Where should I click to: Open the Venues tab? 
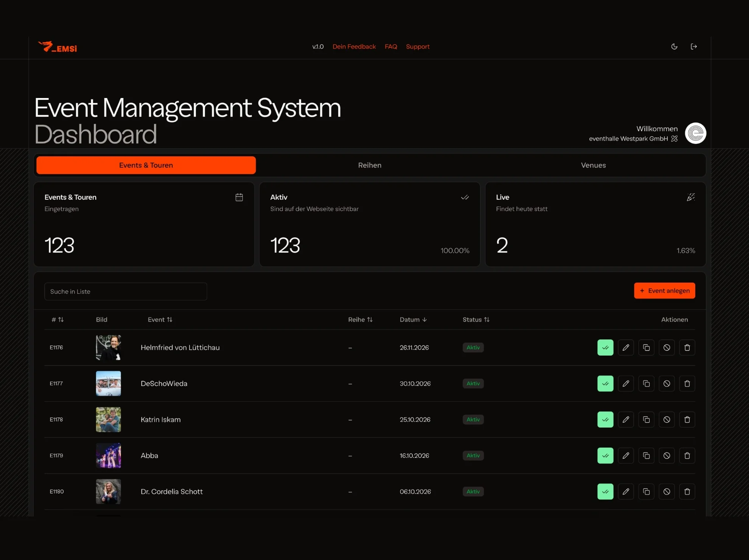tap(593, 165)
